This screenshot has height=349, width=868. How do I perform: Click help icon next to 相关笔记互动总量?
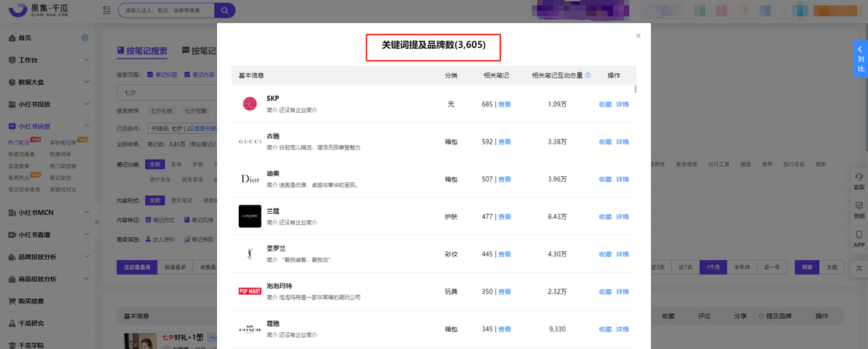pos(588,75)
